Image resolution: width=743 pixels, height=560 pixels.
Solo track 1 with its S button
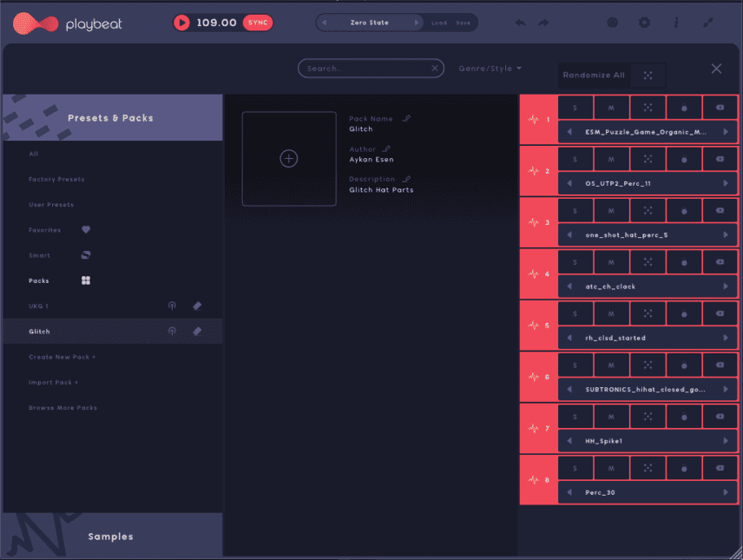pos(575,108)
